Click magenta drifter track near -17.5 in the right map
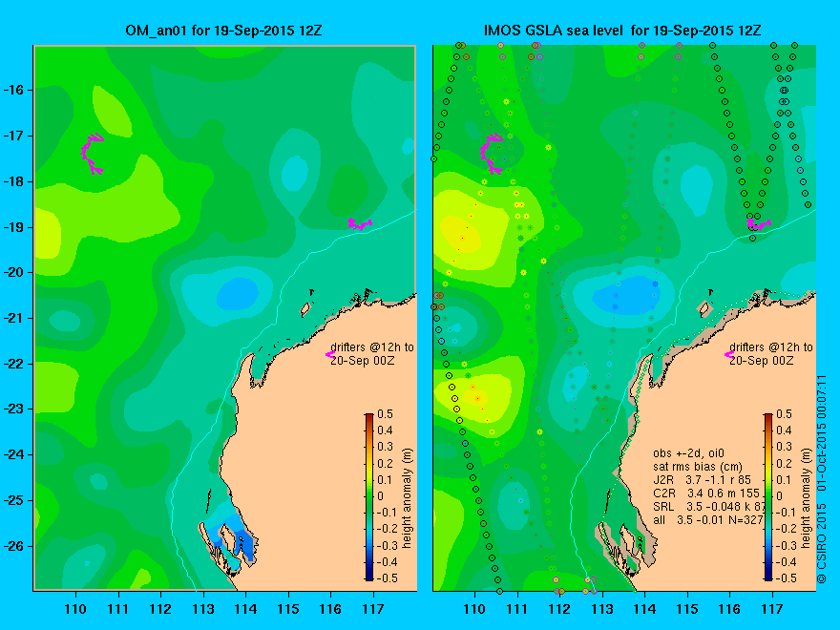 (x=492, y=154)
